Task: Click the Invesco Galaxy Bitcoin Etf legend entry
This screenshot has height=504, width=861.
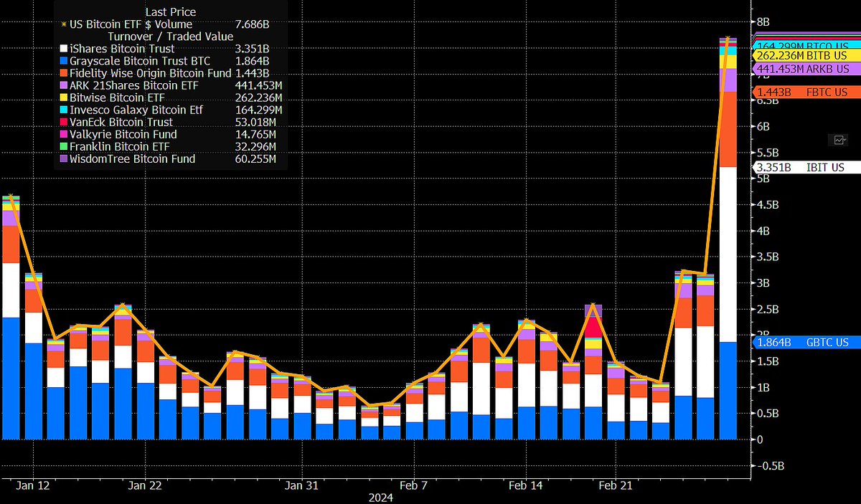Action: (136, 110)
